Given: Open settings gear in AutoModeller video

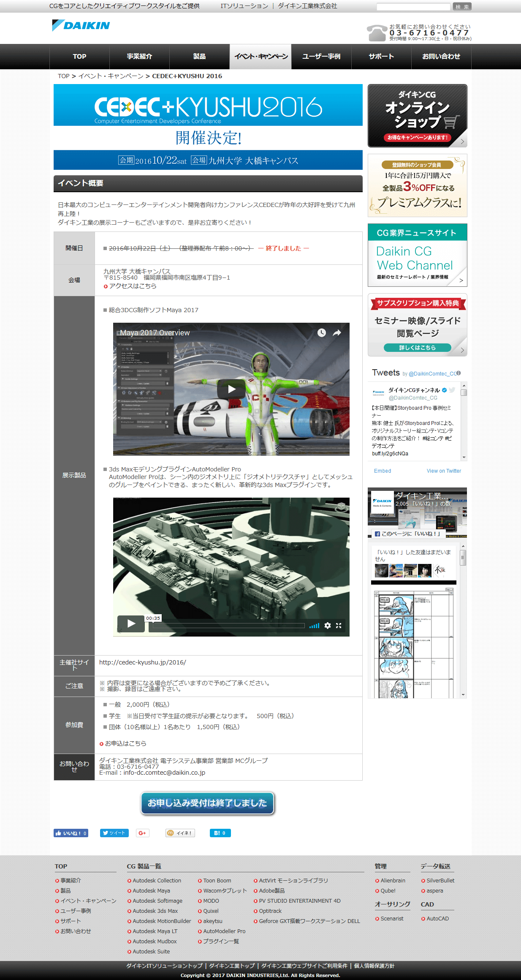Looking at the screenshot, I should [x=327, y=626].
